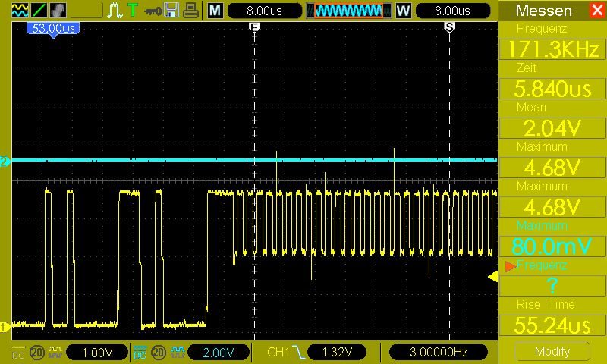The image size is (607, 364).
Task: Select the cyan Maximum 80.0mV measurement
Action: point(552,246)
